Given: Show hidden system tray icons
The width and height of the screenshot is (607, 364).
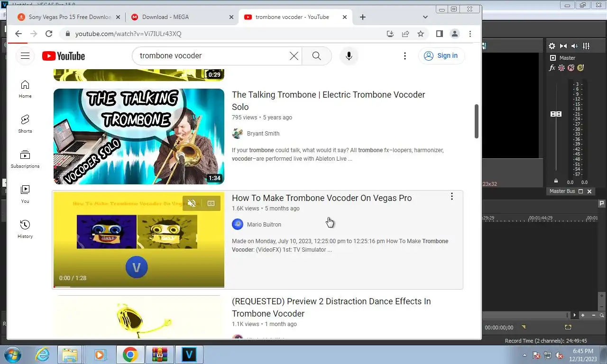Looking at the screenshot, I should pyautogui.click(x=524, y=355).
